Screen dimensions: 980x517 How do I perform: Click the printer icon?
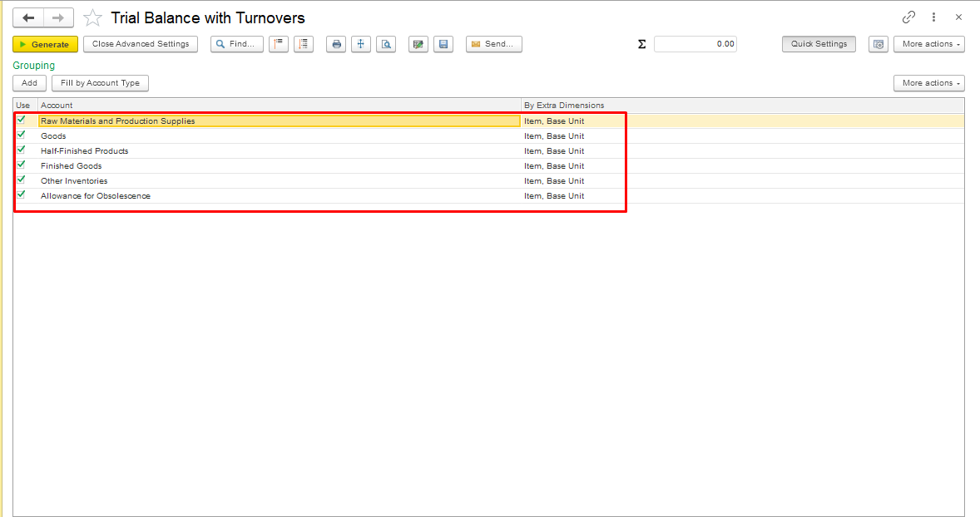(336, 44)
